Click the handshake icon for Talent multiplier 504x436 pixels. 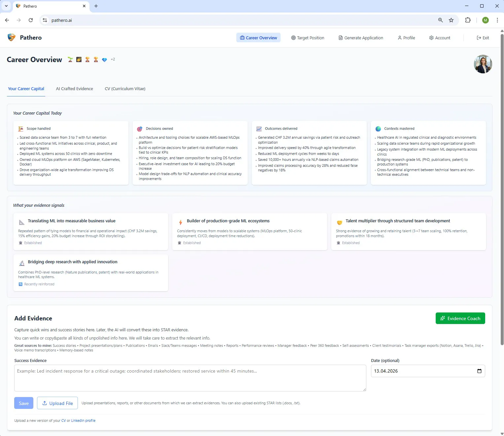coord(339,222)
